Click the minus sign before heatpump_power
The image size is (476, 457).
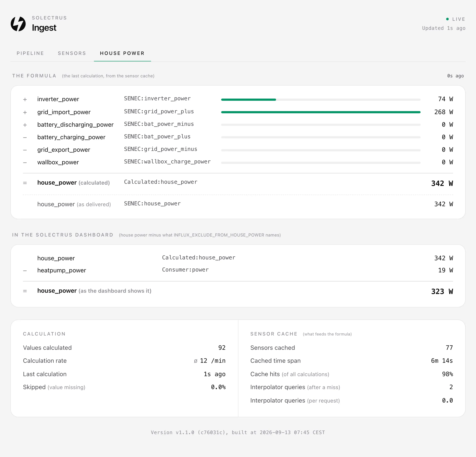(25, 271)
